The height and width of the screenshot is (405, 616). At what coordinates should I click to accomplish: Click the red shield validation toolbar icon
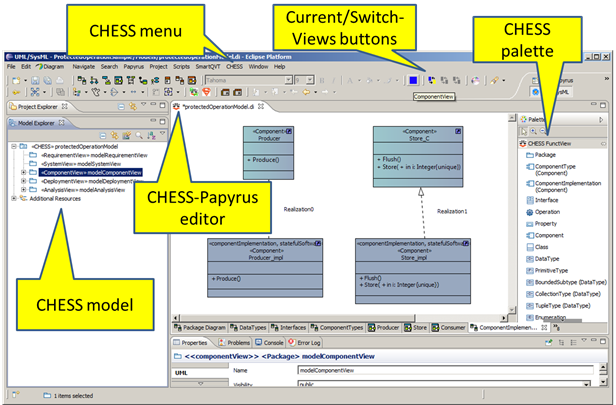[207, 92]
